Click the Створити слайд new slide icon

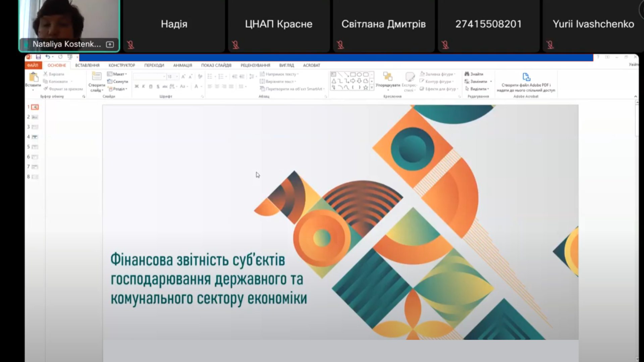coord(97,77)
